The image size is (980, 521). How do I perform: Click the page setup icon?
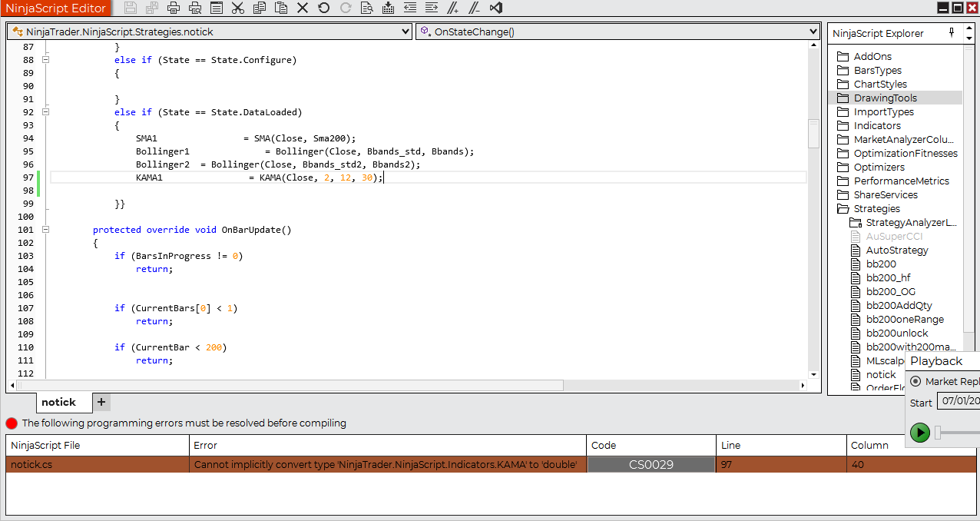(217, 8)
